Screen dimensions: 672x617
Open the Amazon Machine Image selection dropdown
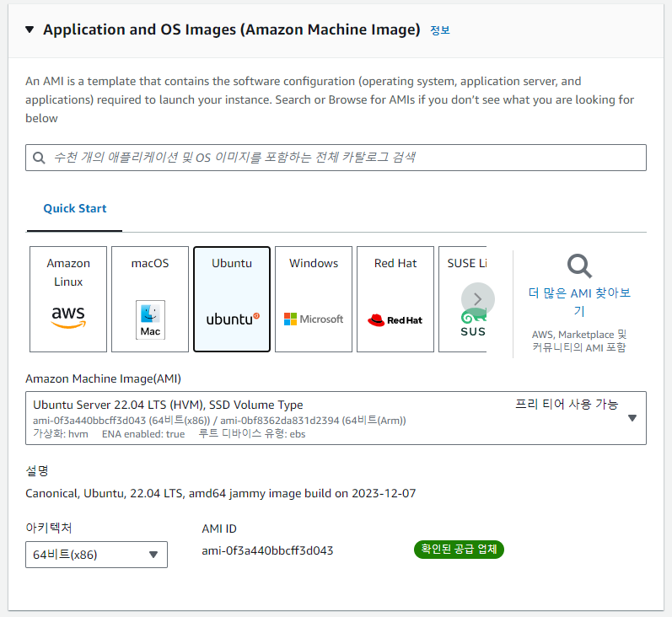(x=336, y=418)
